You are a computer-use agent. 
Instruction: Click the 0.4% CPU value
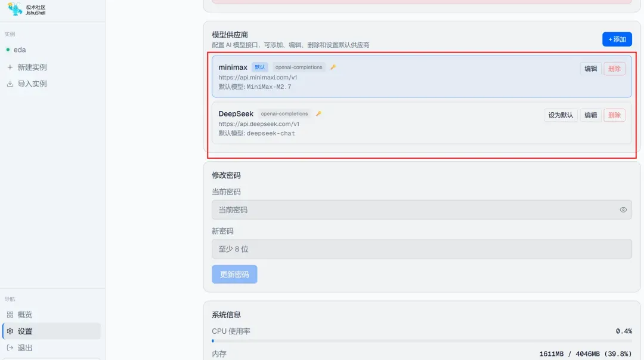(x=624, y=331)
